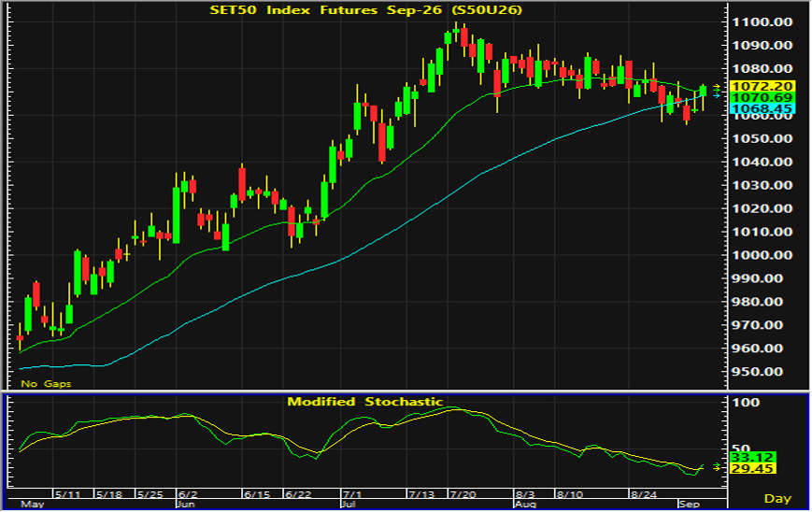The width and height of the screenshot is (812, 512).
Task: Click the 1000.00 price axis label
Action: click(x=762, y=255)
